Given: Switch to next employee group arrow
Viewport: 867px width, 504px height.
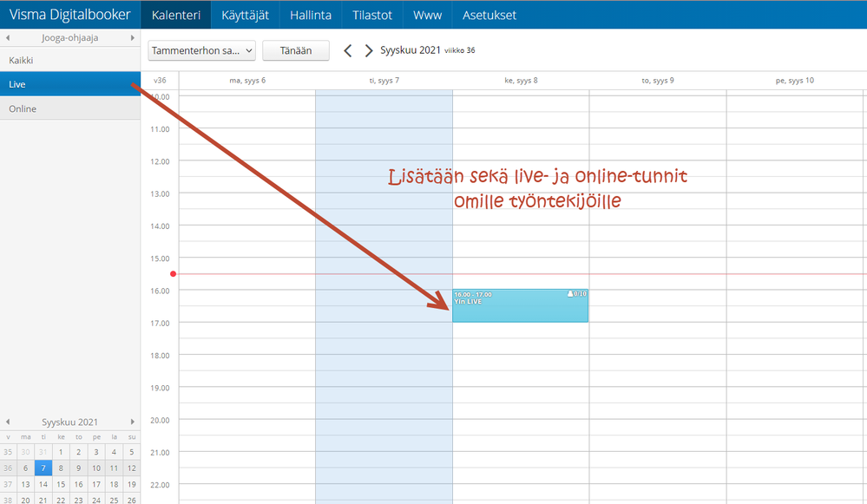Looking at the screenshot, I should 132,37.
